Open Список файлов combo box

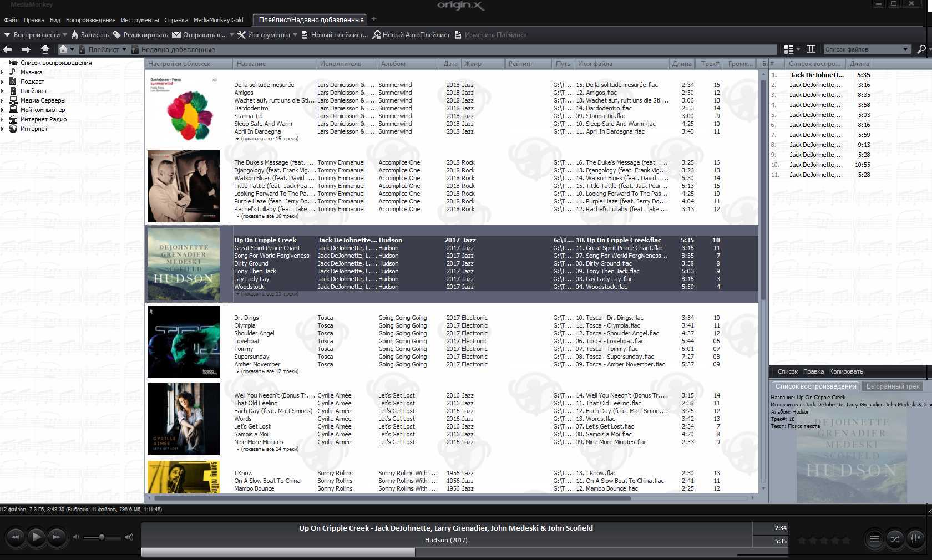[x=867, y=49]
